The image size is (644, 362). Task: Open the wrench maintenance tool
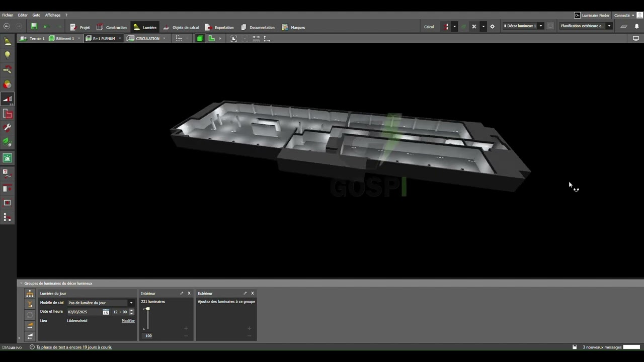pos(8,128)
